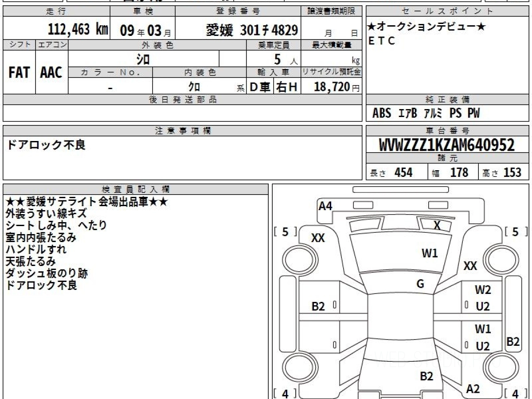Click the ハンドルすれ note
Screen dimensions: 532x399
pos(36,250)
